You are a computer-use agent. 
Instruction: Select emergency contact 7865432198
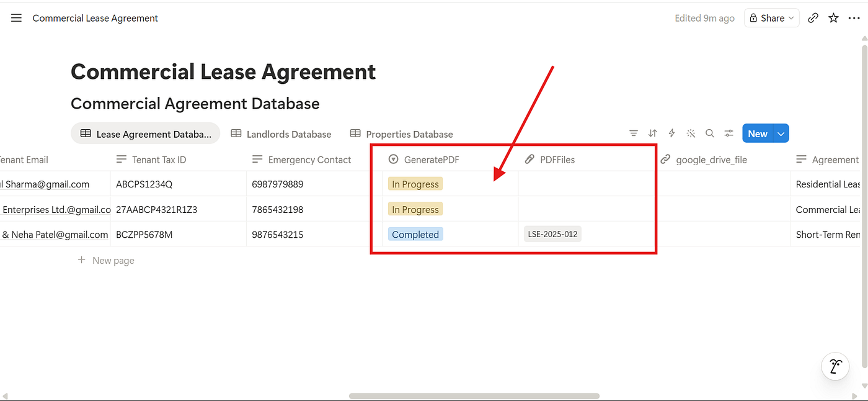click(314, 210)
